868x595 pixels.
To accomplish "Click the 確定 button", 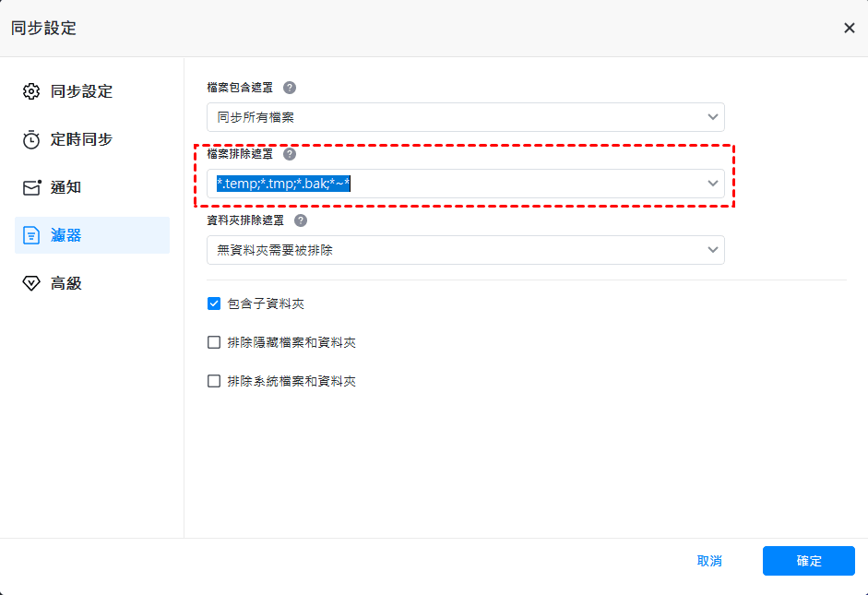I will coord(808,561).
